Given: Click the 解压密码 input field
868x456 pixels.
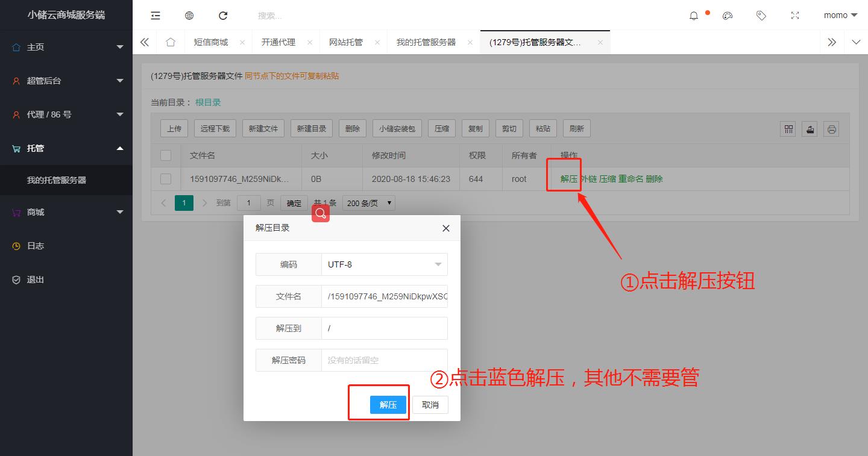Looking at the screenshot, I should (x=385, y=360).
